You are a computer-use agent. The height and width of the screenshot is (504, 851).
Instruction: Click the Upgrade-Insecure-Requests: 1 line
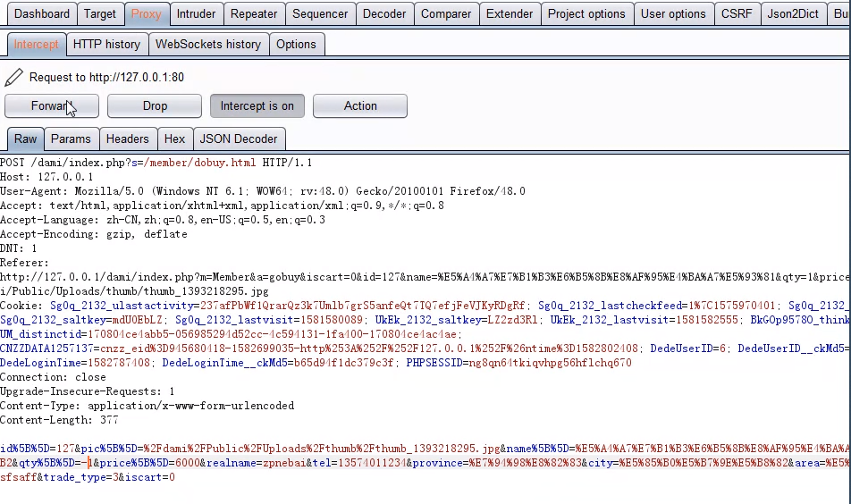(x=88, y=391)
